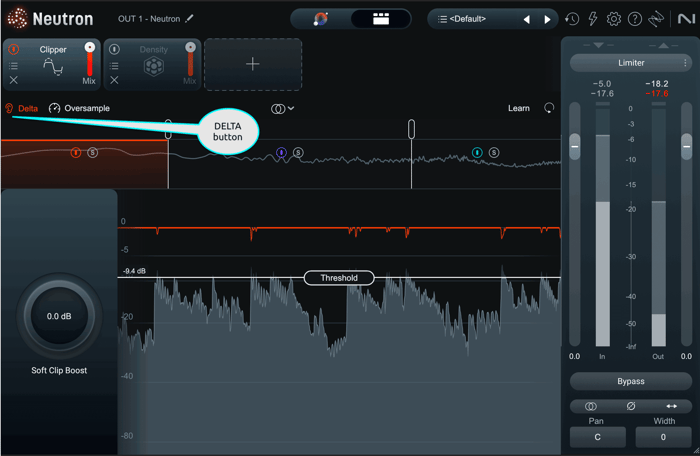Click the Learn button
This screenshot has width=700, height=456.
(x=519, y=109)
